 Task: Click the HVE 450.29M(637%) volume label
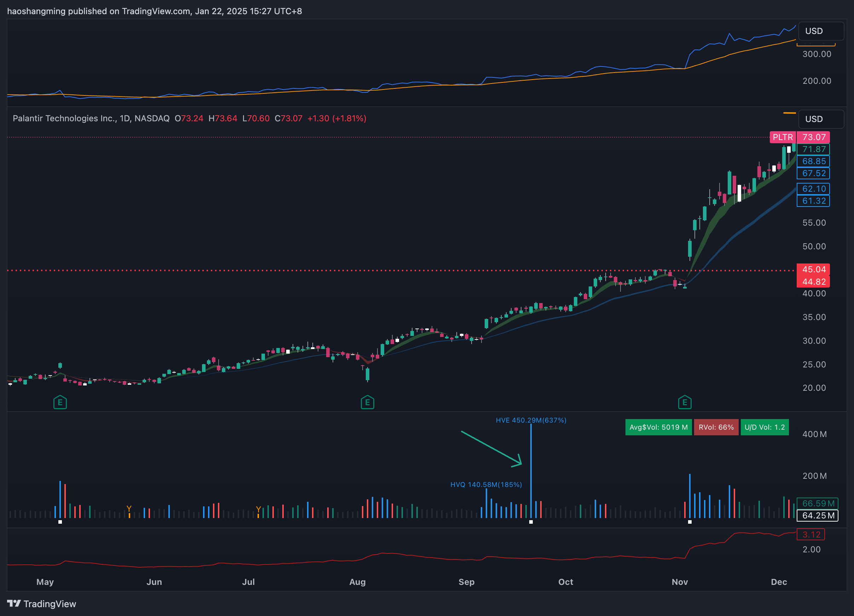tap(531, 420)
